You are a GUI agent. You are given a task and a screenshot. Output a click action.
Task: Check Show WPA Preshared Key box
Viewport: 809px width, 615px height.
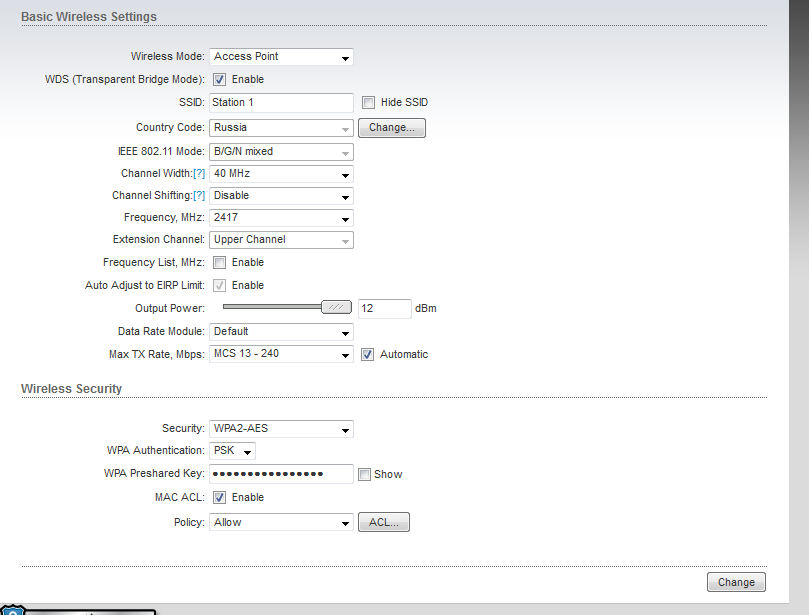(x=365, y=474)
